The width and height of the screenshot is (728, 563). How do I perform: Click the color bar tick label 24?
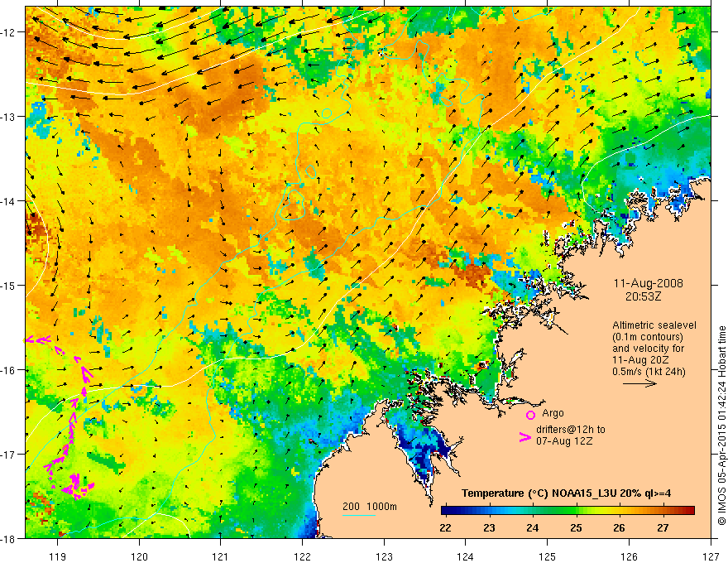(533, 527)
